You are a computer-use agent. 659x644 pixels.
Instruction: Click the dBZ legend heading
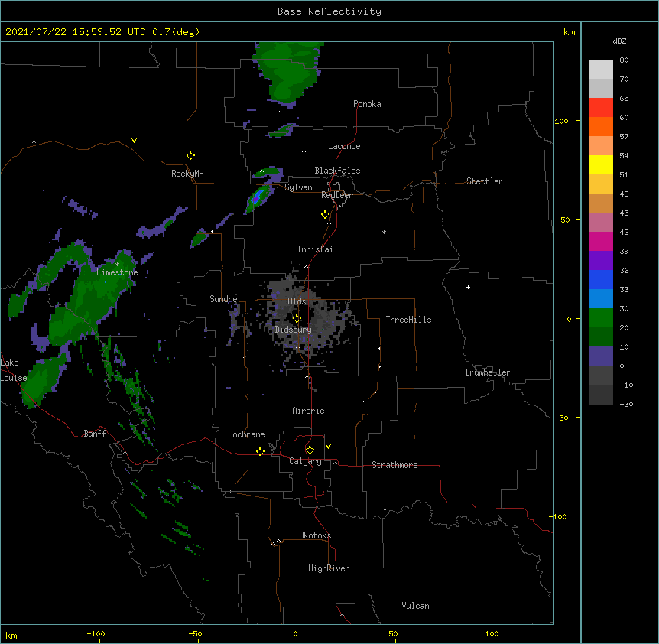click(x=619, y=41)
